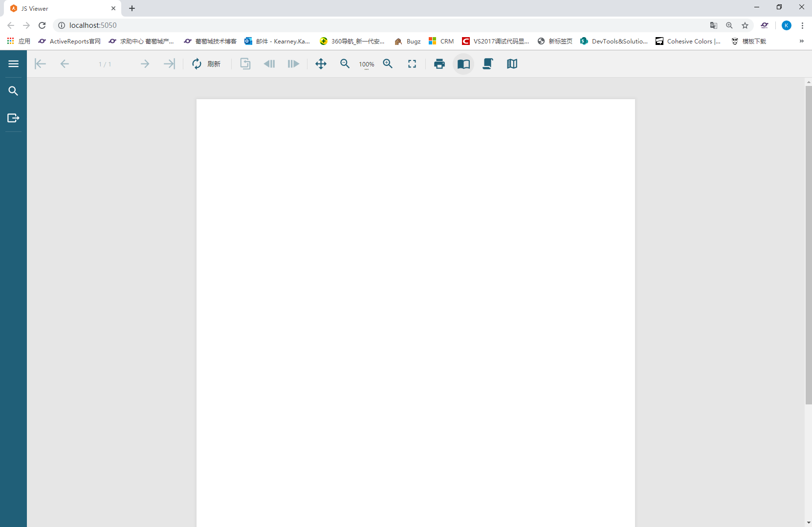Open VS2017调试代码 bookmark
Viewport: 812px width, 527px height.
tap(496, 41)
